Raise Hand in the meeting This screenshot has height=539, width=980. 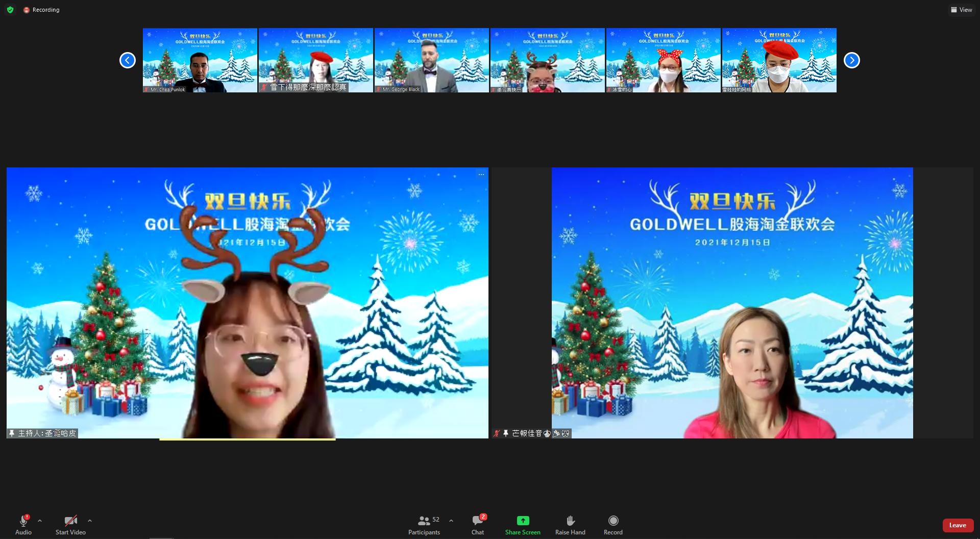570,525
